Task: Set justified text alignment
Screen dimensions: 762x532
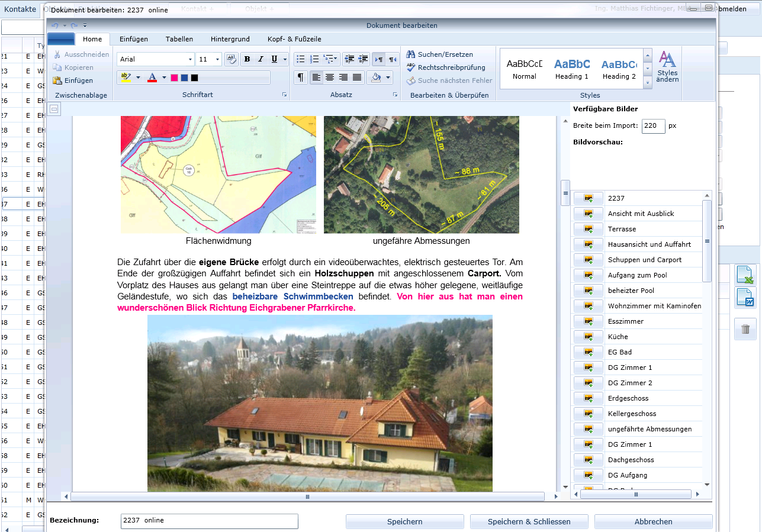Action: [357, 78]
